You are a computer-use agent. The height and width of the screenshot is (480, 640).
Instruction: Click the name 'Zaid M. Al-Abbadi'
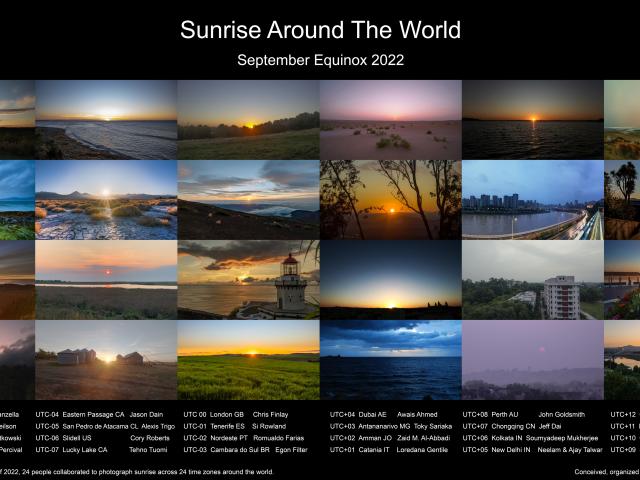[x=423, y=438]
